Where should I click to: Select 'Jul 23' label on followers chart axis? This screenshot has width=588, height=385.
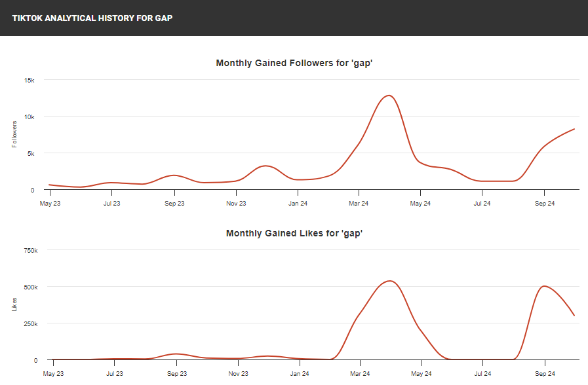[x=111, y=204]
